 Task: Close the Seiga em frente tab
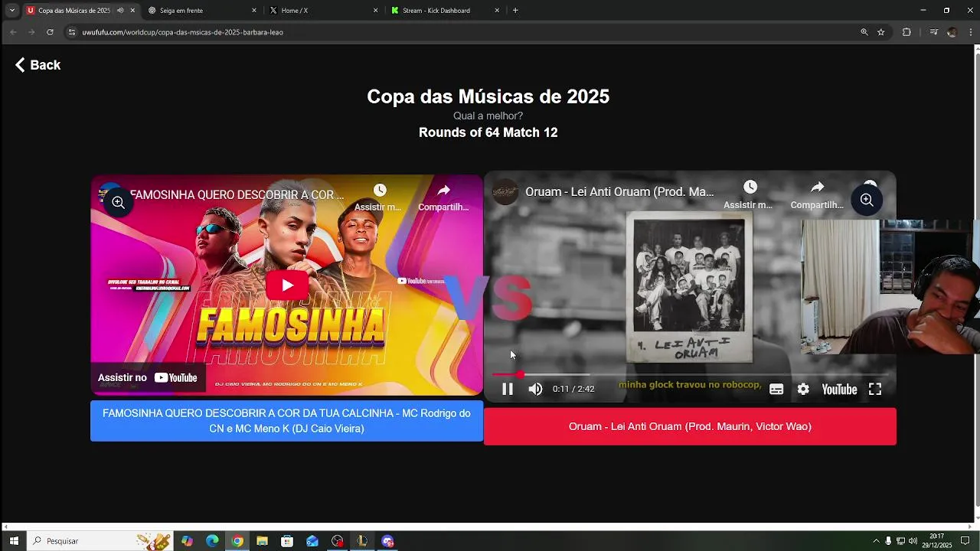pyautogui.click(x=254, y=11)
